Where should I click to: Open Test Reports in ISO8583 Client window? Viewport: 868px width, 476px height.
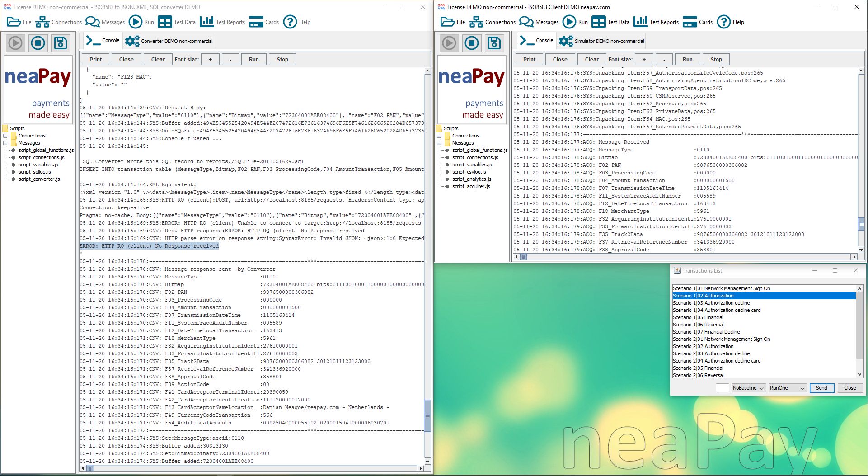click(x=656, y=22)
